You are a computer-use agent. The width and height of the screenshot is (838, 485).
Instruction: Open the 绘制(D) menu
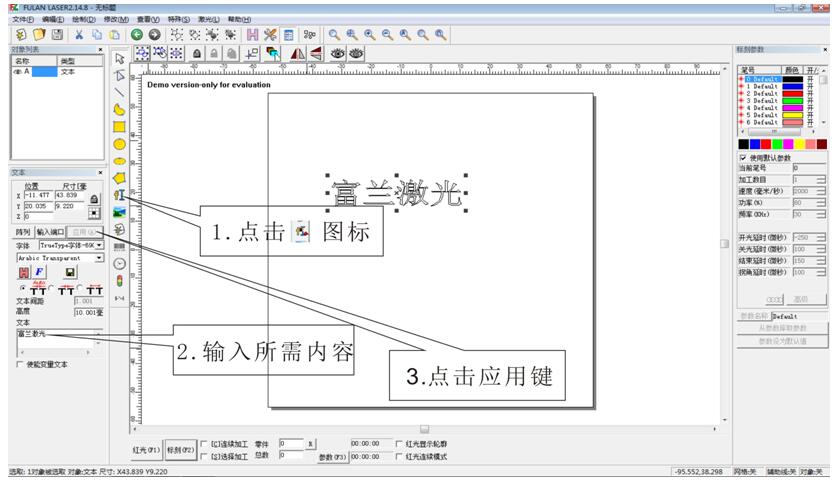[83, 19]
